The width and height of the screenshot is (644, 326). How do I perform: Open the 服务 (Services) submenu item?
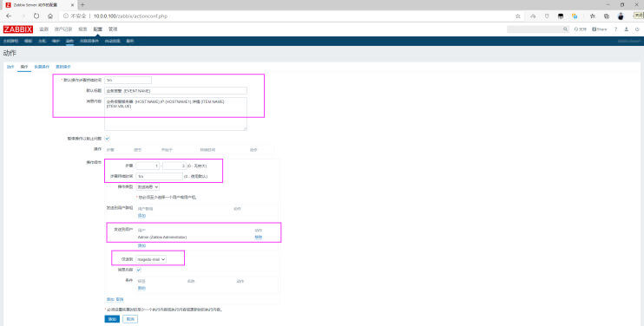point(130,41)
